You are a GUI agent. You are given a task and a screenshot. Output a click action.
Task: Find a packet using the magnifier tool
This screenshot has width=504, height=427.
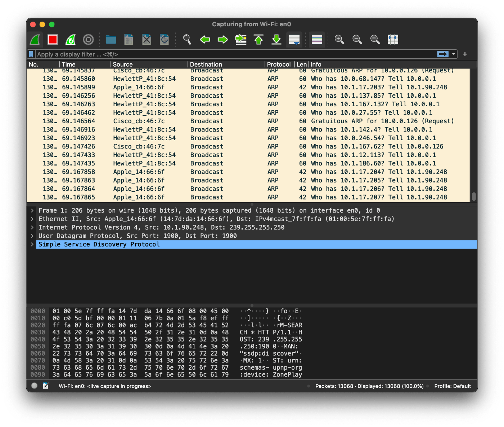pos(187,39)
